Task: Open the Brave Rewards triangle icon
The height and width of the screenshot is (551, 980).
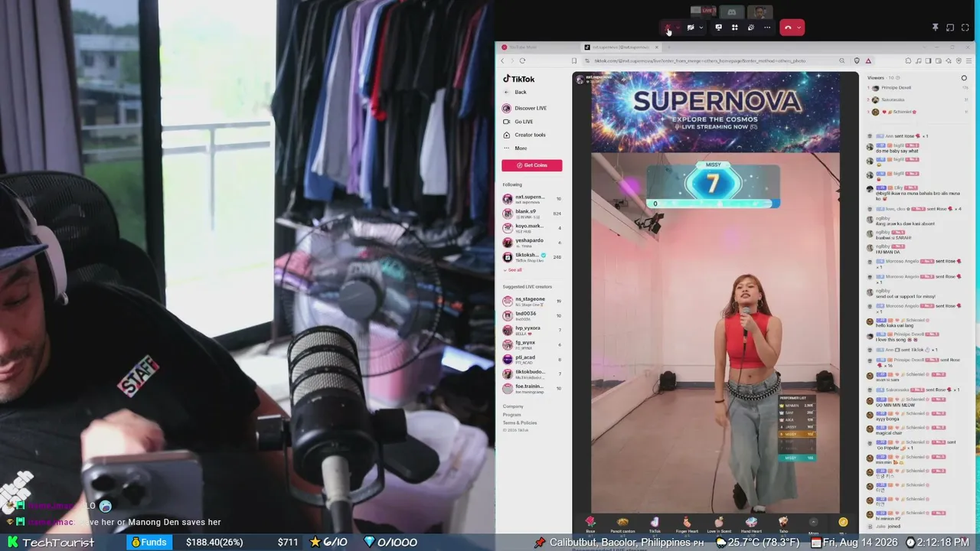Action: pyautogui.click(x=868, y=61)
